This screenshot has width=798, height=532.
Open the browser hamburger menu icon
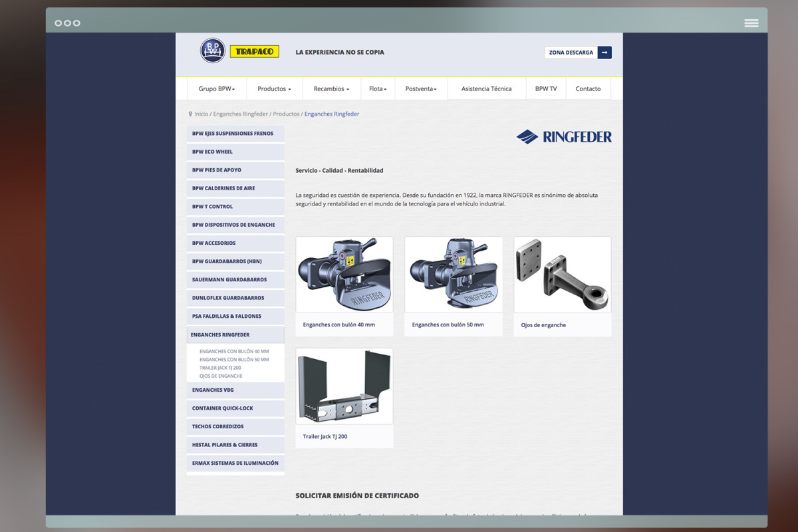(x=751, y=23)
